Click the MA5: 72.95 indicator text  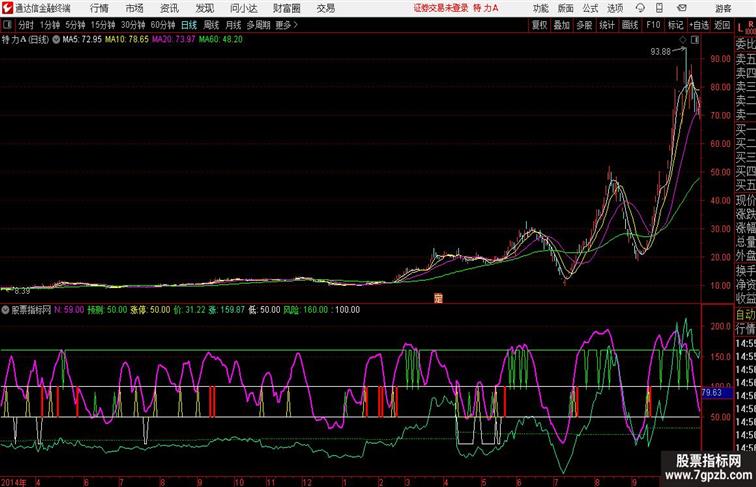coord(82,40)
